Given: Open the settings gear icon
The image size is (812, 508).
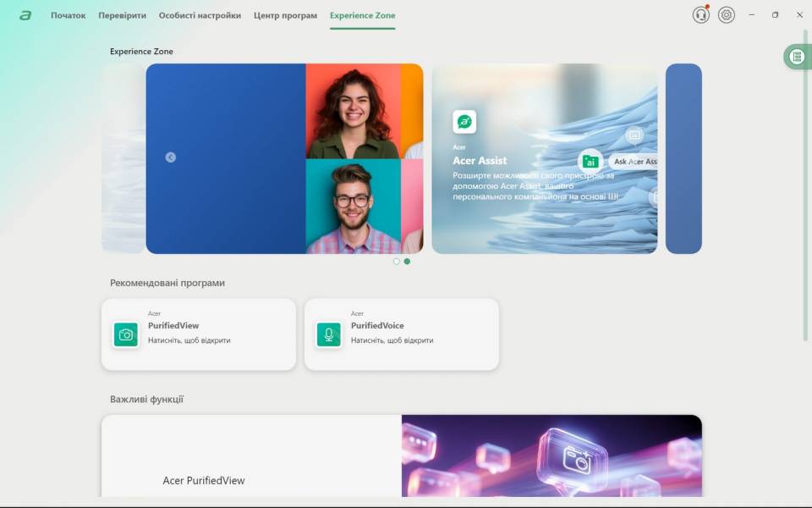Looking at the screenshot, I should tap(727, 15).
